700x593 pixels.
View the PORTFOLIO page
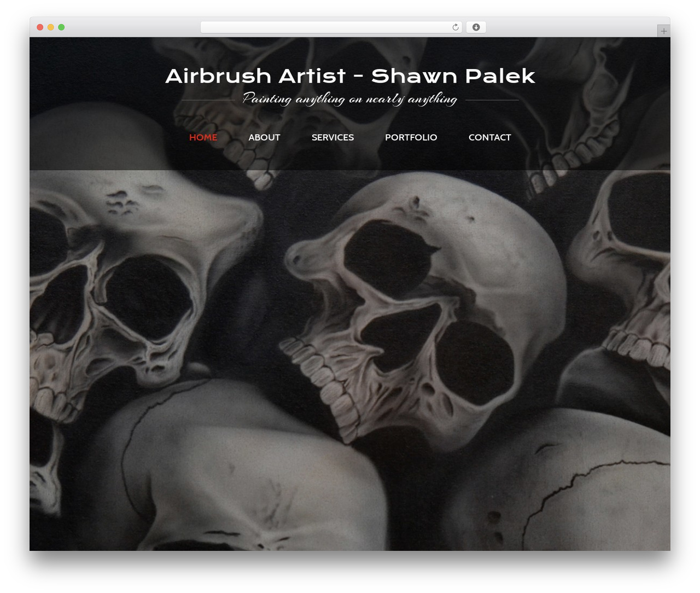(411, 137)
